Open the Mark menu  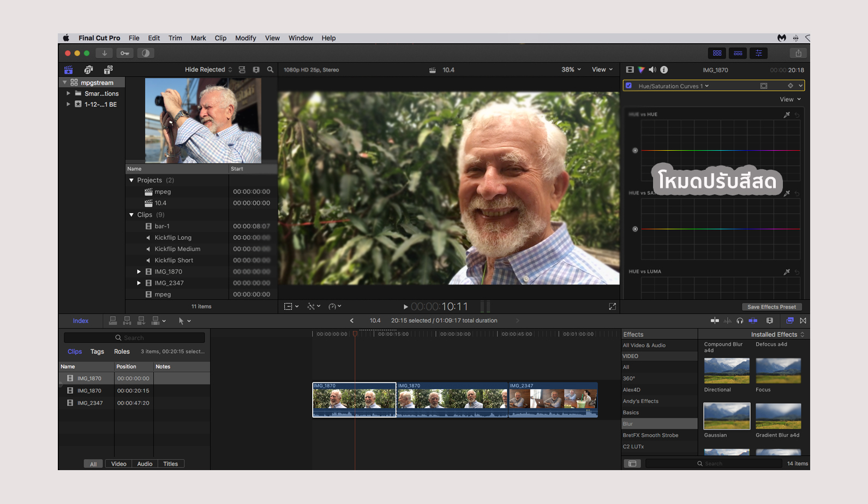198,38
